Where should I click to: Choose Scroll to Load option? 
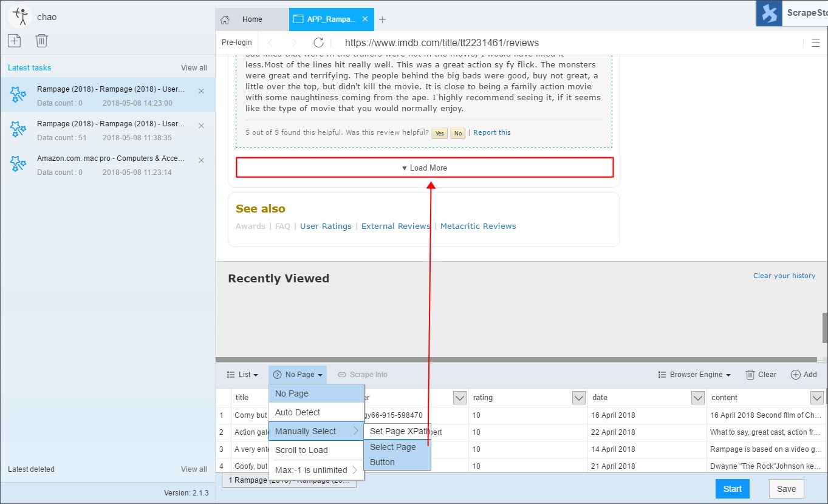[316, 450]
